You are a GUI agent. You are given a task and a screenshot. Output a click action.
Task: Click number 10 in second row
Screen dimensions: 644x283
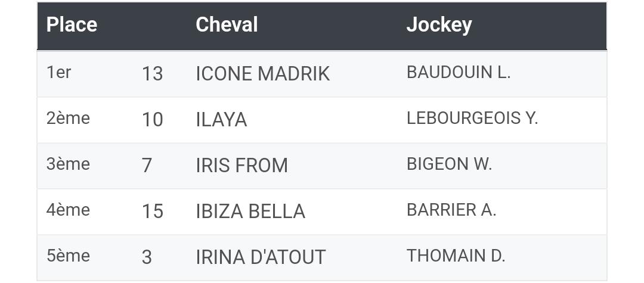(153, 120)
